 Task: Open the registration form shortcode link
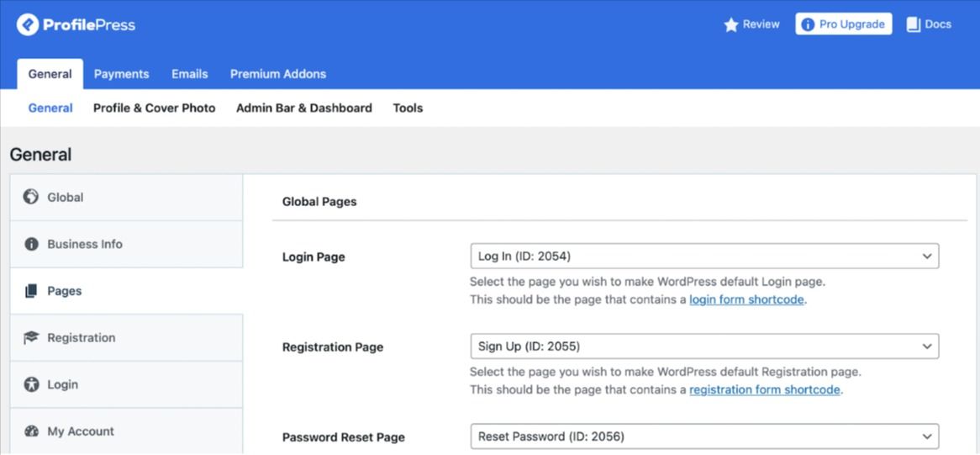764,389
